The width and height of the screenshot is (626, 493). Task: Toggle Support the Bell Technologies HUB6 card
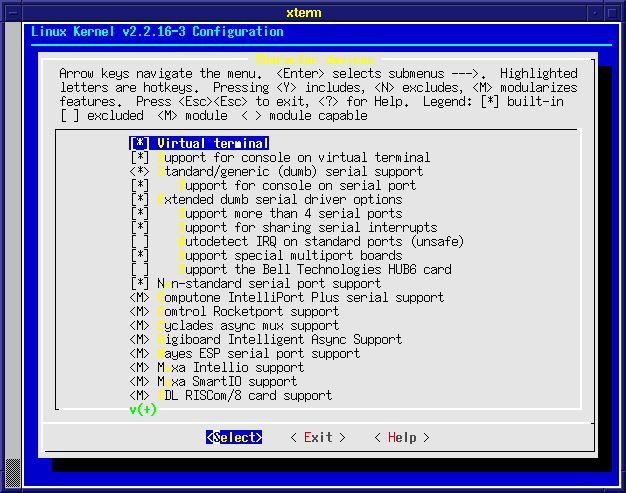pos(140,269)
